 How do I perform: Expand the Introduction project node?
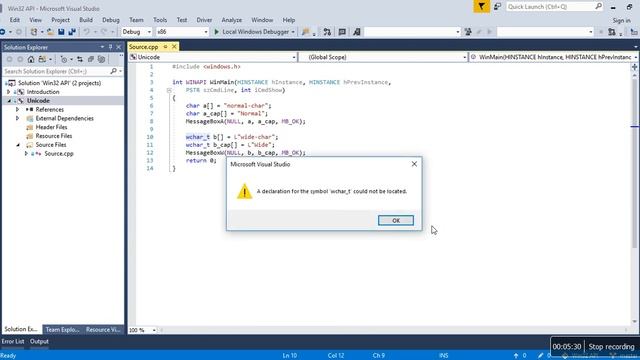tap(9, 92)
